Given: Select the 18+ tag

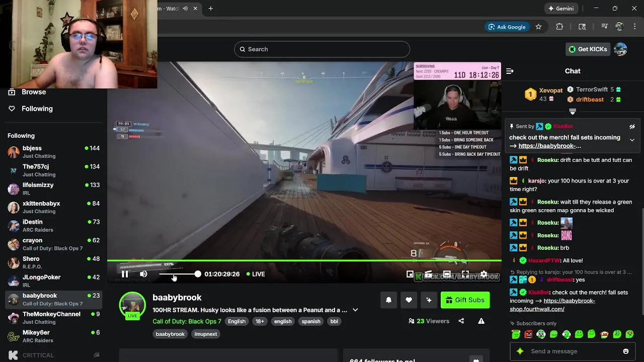Looking at the screenshot, I should click(x=260, y=321).
